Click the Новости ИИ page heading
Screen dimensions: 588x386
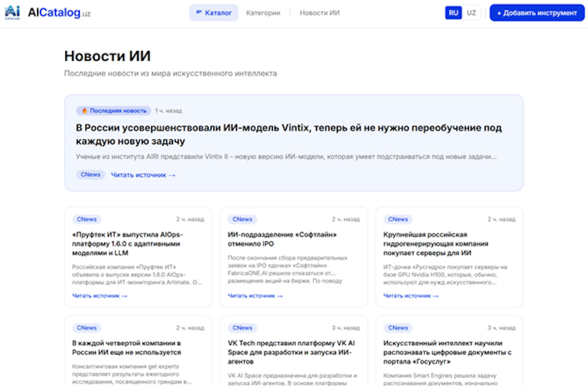[107, 56]
